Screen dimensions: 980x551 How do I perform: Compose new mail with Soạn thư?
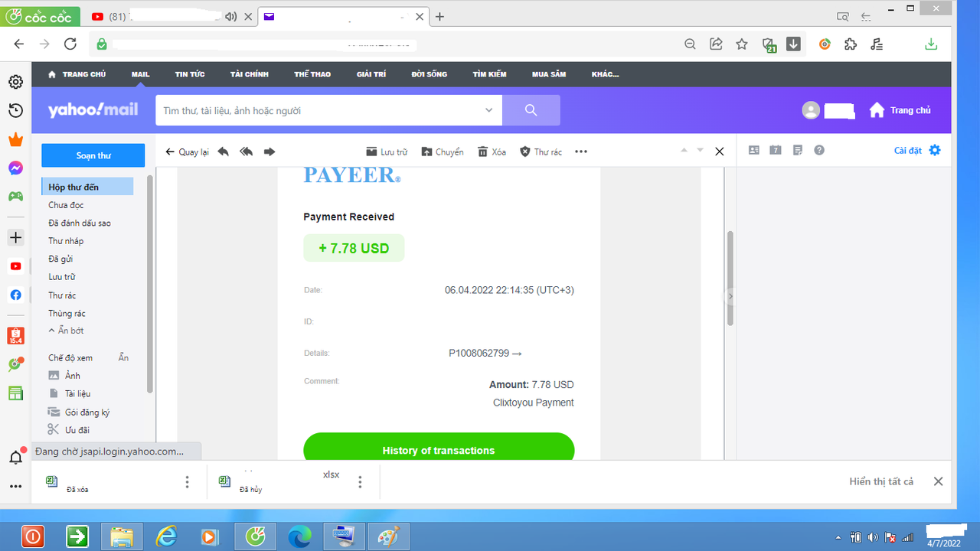[x=93, y=155]
